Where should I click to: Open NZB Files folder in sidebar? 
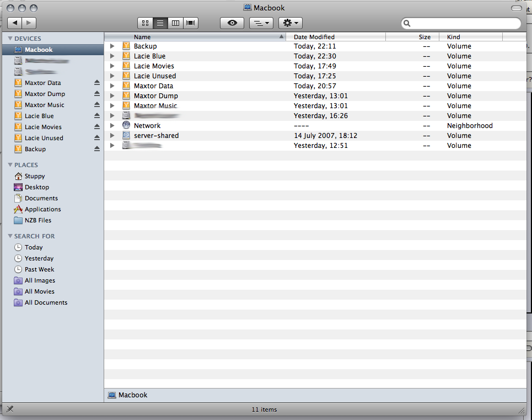53,220
